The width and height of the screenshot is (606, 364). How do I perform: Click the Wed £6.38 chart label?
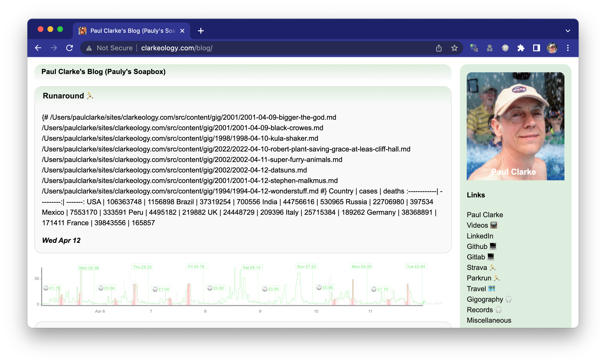pos(88,268)
